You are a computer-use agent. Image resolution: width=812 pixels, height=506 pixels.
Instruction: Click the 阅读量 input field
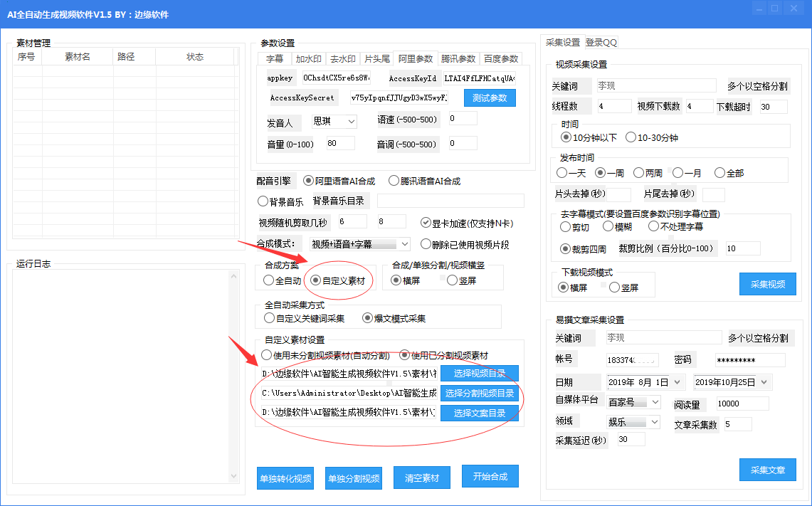coord(742,404)
